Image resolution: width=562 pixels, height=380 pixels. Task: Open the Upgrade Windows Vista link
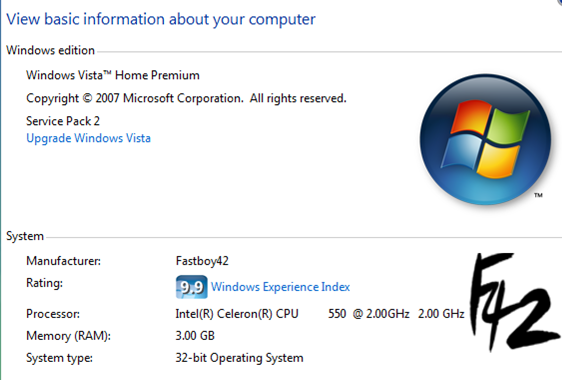(89, 138)
